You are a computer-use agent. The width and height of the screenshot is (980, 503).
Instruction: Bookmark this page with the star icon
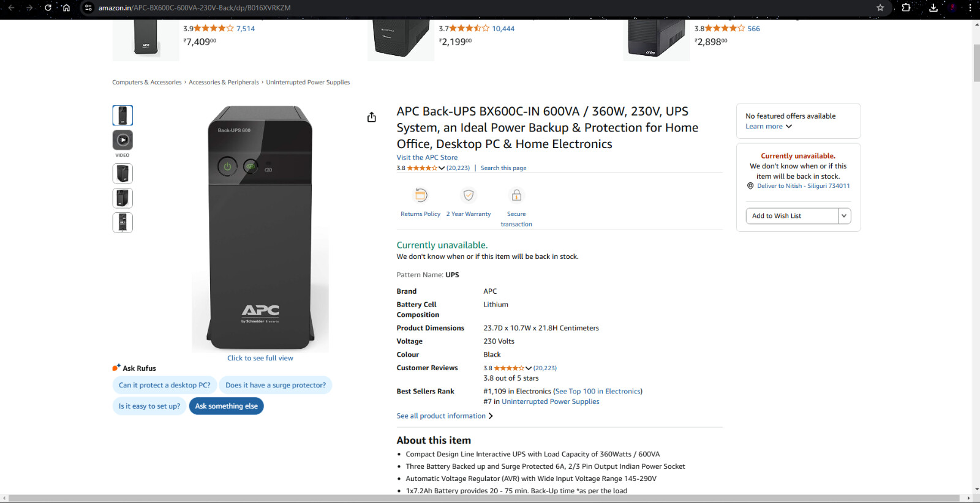point(880,8)
